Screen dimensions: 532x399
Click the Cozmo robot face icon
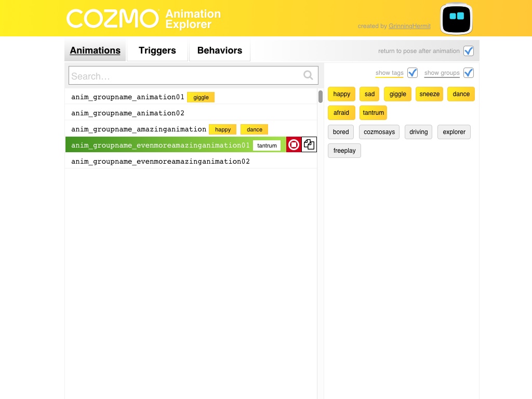456,19
